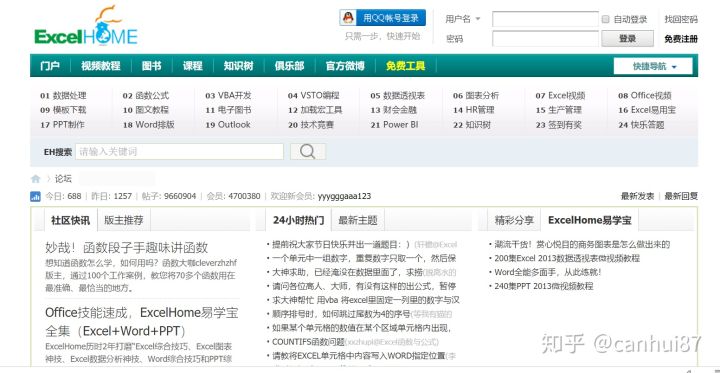Open forum section 02 函数公式
This screenshot has width=720, height=373.
coord(146,96)
